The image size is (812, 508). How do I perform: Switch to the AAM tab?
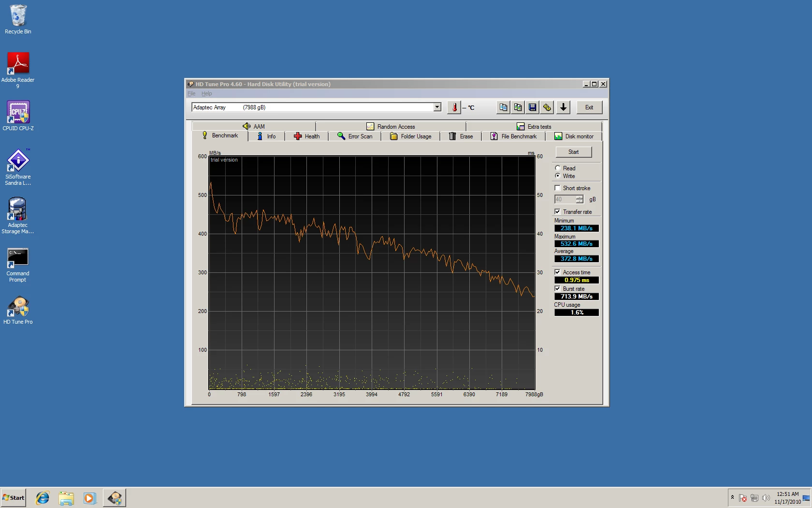(x=254, y=126)
